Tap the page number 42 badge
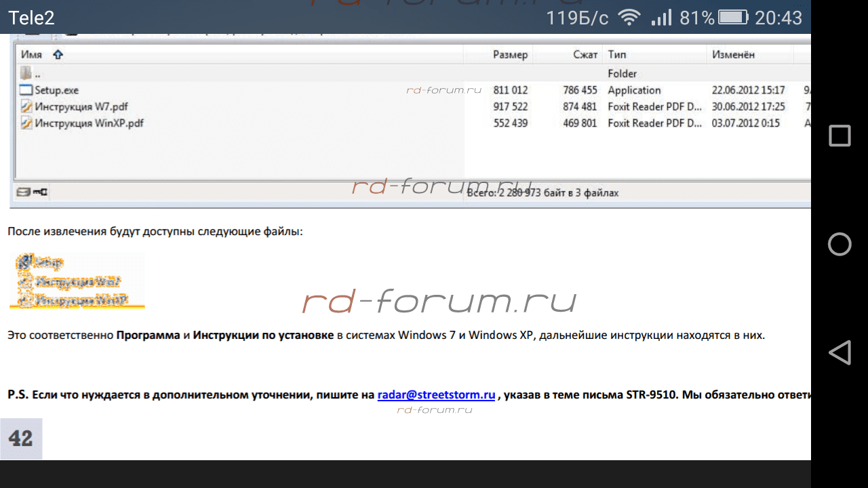This screenshot has height=488, width=868. 21,439
